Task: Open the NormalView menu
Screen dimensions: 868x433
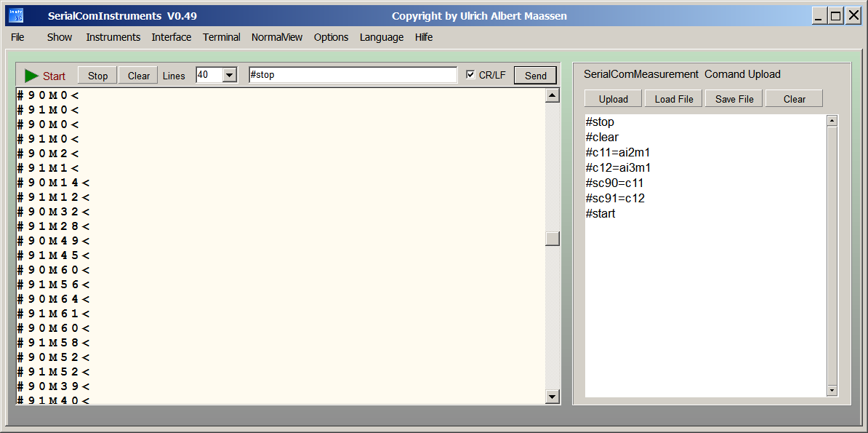Action: [x=277, y=37]
